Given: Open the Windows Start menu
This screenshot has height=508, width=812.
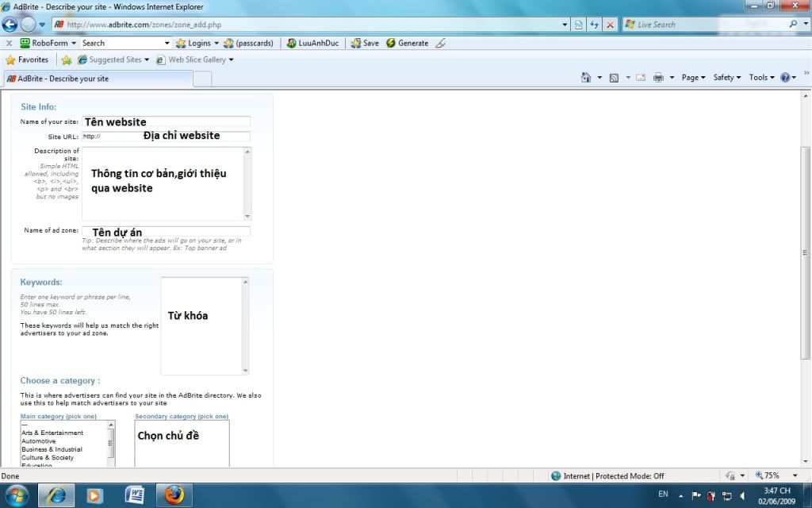Looking at the screenshot, I should click(17, 495).
